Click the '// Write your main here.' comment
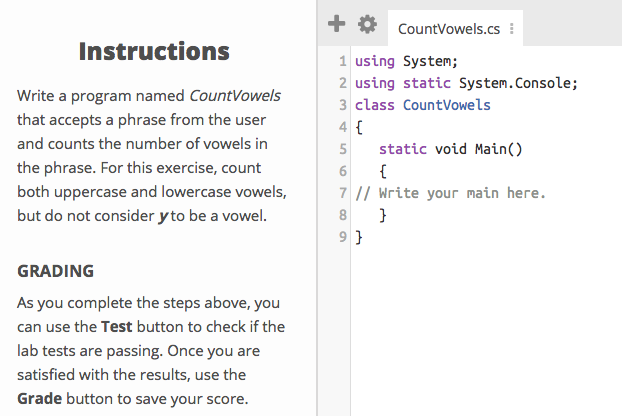This screenshot has width=622, height=416. [x=450, y=193]
